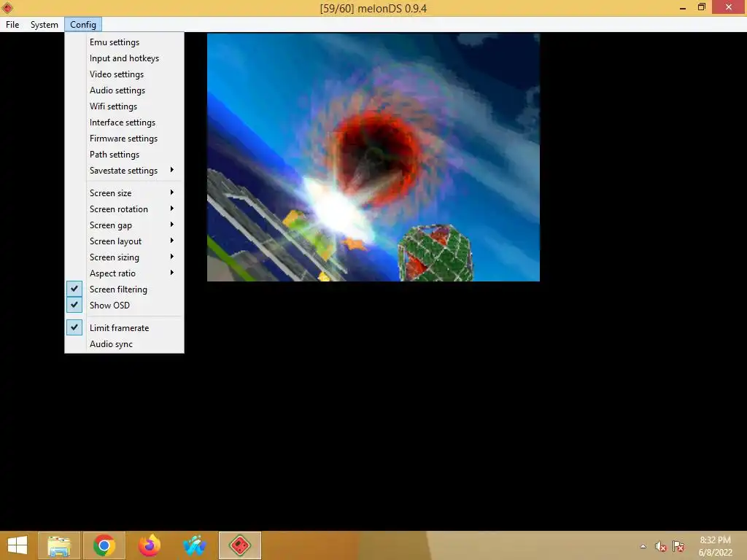Show hidden system tray icons
Viewport: 747px width, 560px height.
click(x=643, y=546)
